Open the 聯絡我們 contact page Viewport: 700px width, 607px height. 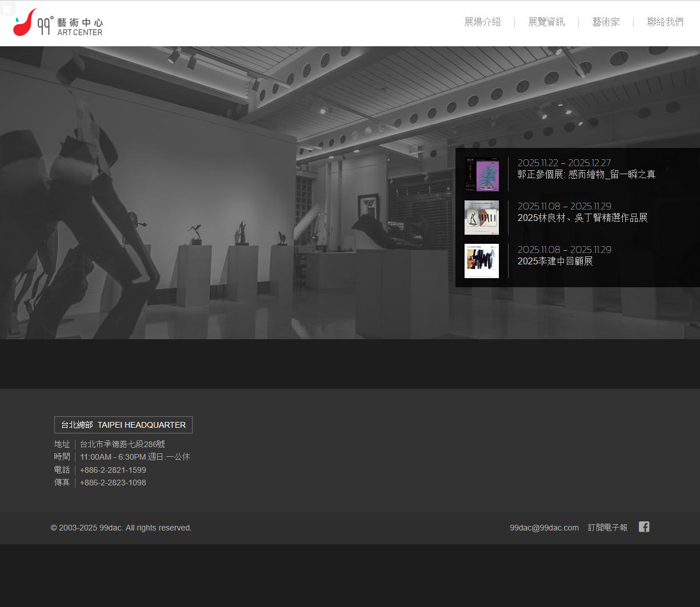(x=665, y=22)
